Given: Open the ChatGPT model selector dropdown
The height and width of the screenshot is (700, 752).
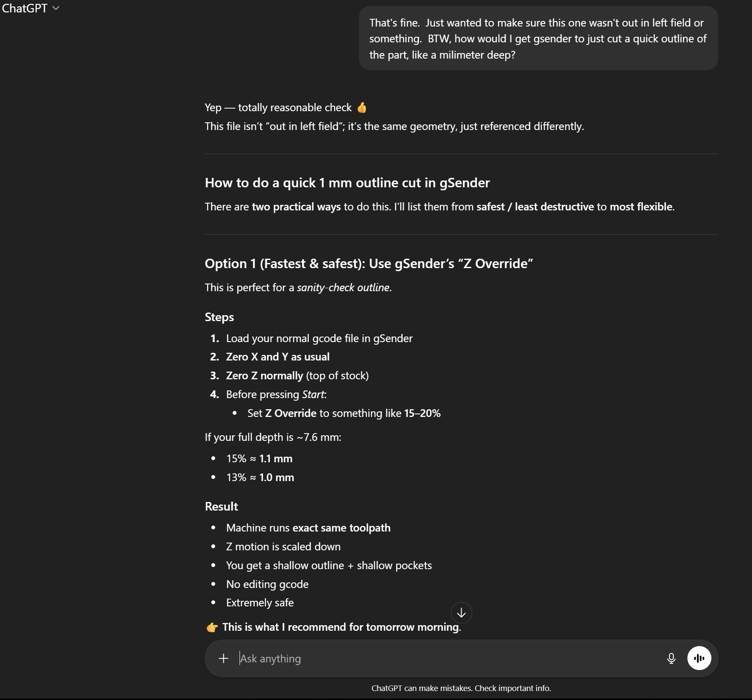Looking at the screenshot, I should (x=31, y=9).
